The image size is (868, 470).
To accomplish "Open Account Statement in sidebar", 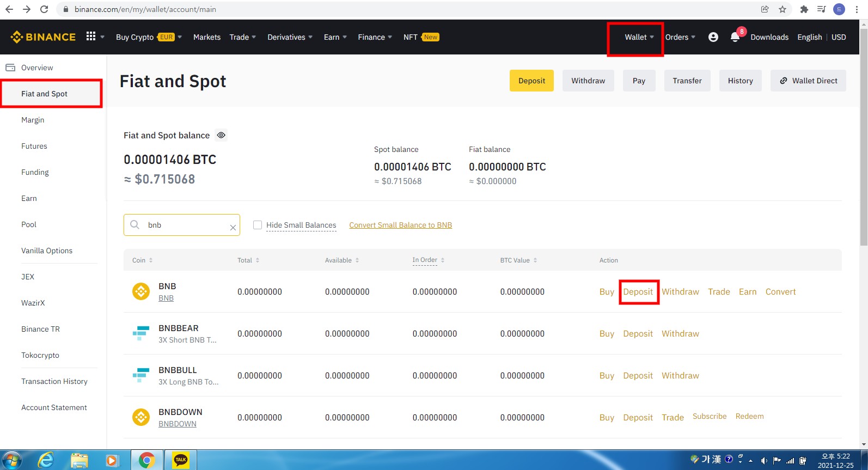I will [54, 407].
